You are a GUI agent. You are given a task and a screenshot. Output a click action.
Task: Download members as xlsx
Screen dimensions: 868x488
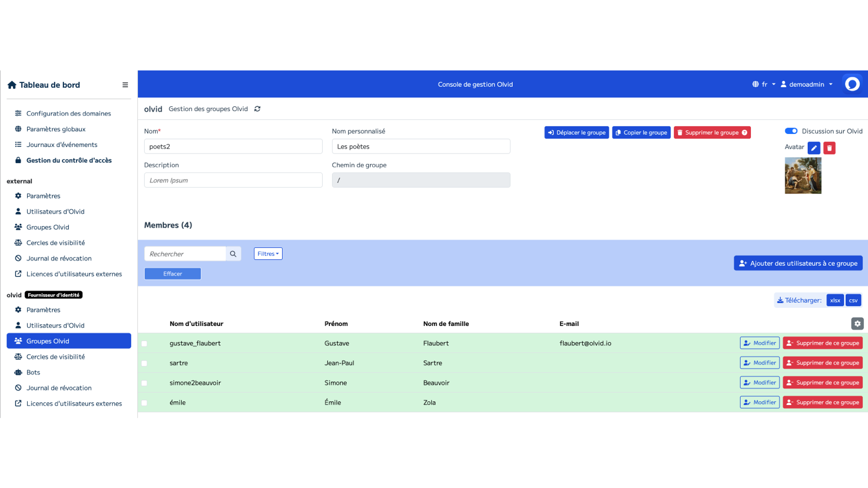835,300
